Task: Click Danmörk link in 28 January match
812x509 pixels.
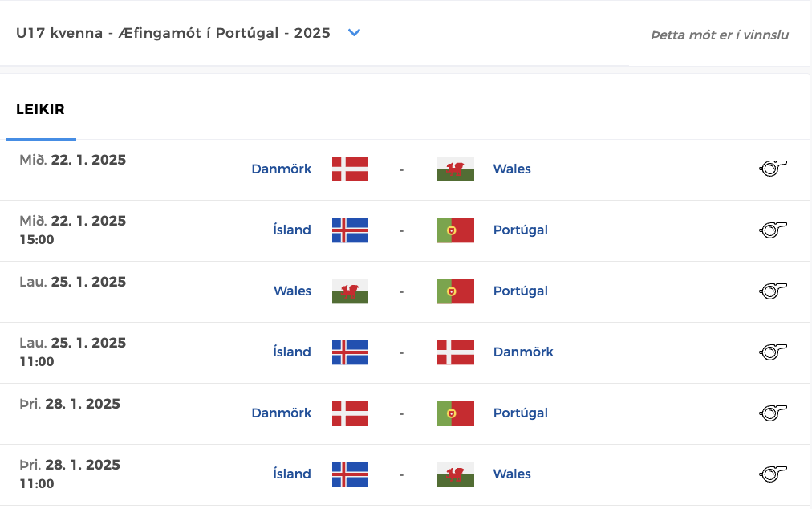Action: coord(281,413)
